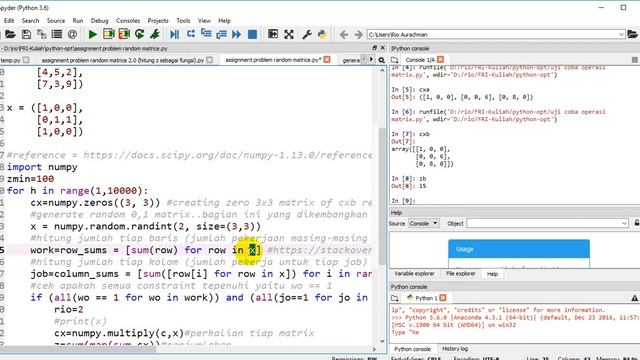
Task: Click the Open file folder icon
Action: [10, 34]
